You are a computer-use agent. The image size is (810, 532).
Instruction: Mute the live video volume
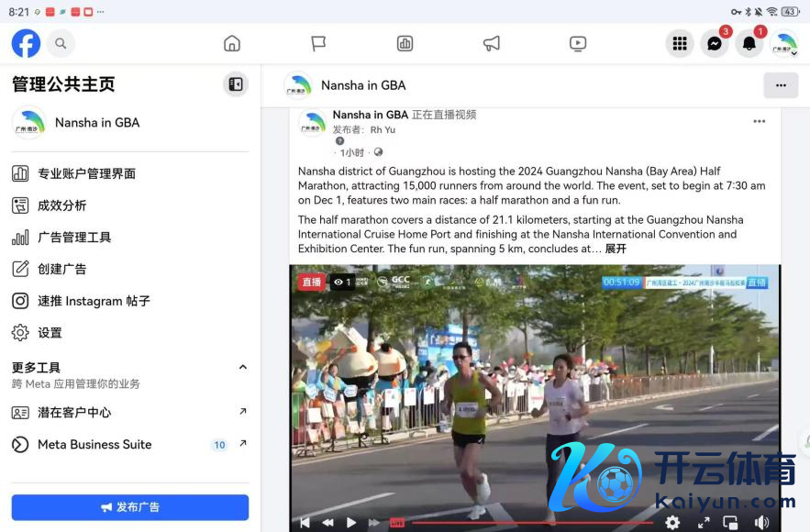tap(761, 522)
